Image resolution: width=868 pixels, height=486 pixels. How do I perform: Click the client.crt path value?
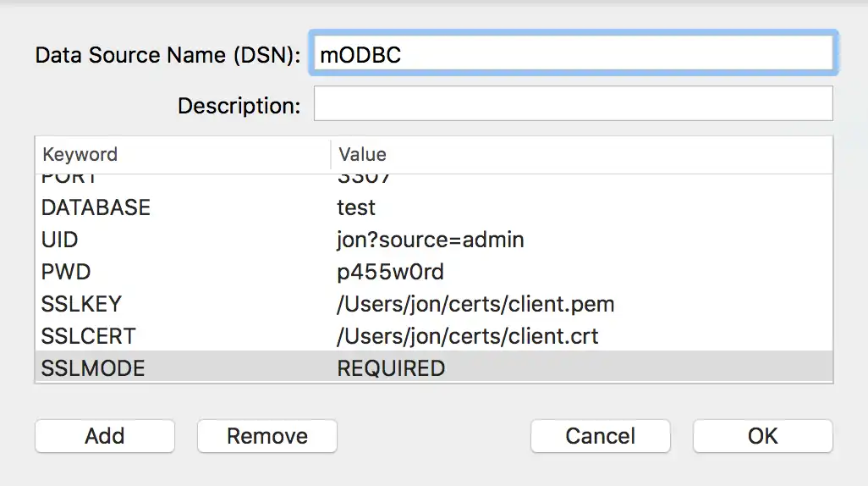468,336
